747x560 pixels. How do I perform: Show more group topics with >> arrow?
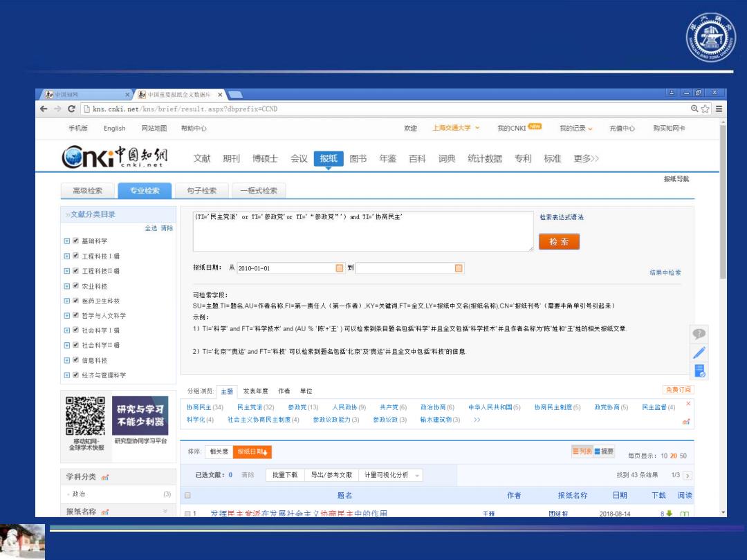pos(477,420)
